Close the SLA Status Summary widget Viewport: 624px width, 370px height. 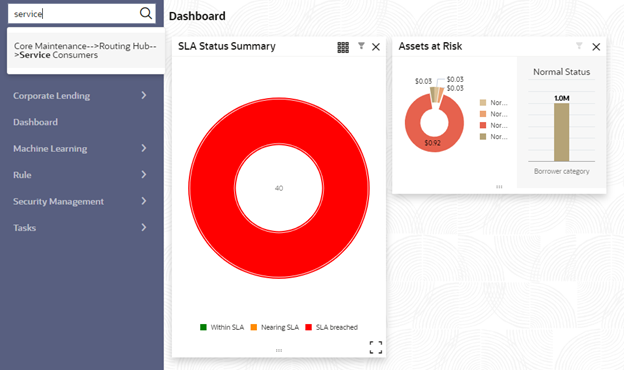point(376,47)
